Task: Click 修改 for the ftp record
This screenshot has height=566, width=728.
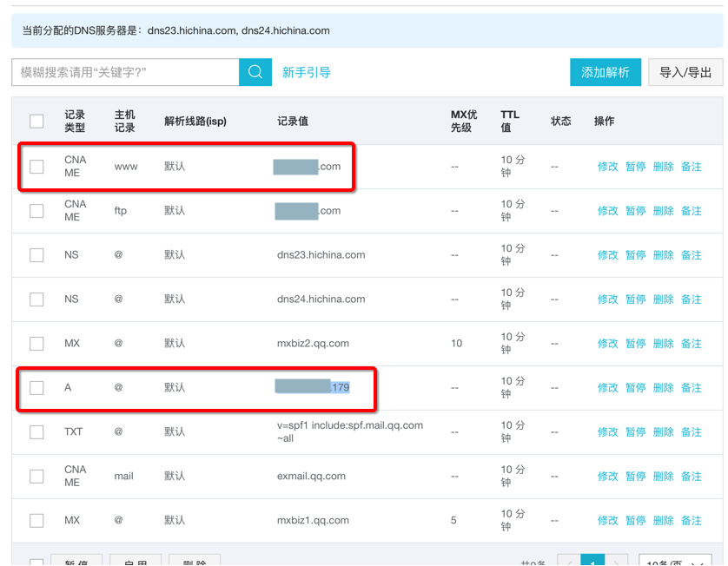Action: click(x=608, y=211)
